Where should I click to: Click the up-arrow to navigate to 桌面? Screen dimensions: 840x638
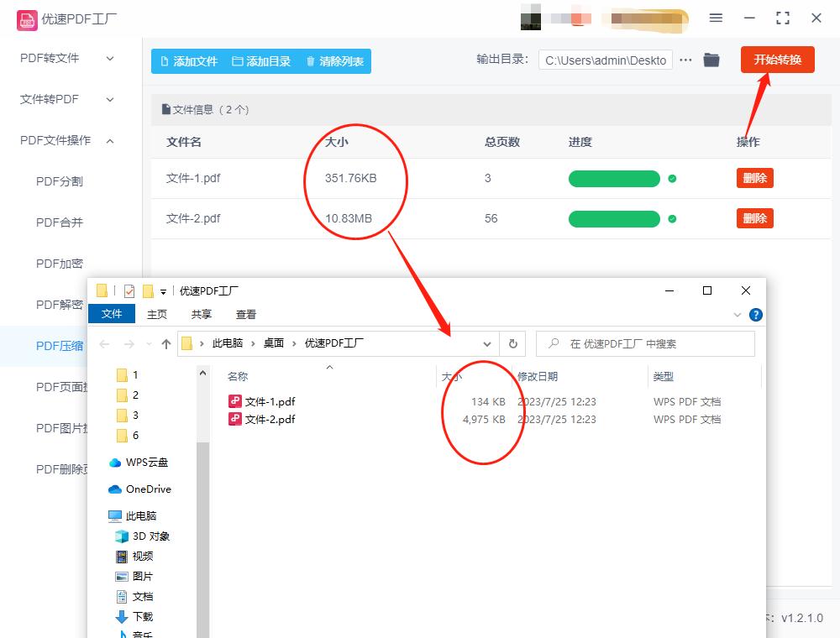pyautogui.click(x=167, y=343)
